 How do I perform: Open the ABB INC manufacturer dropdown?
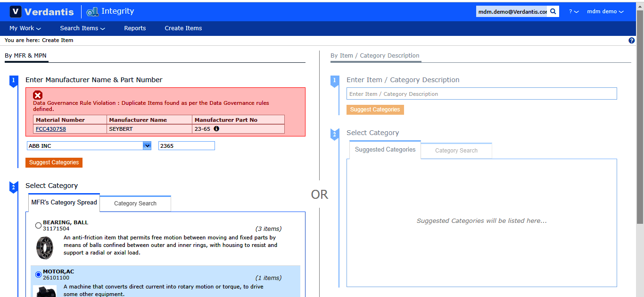(147, 145)
